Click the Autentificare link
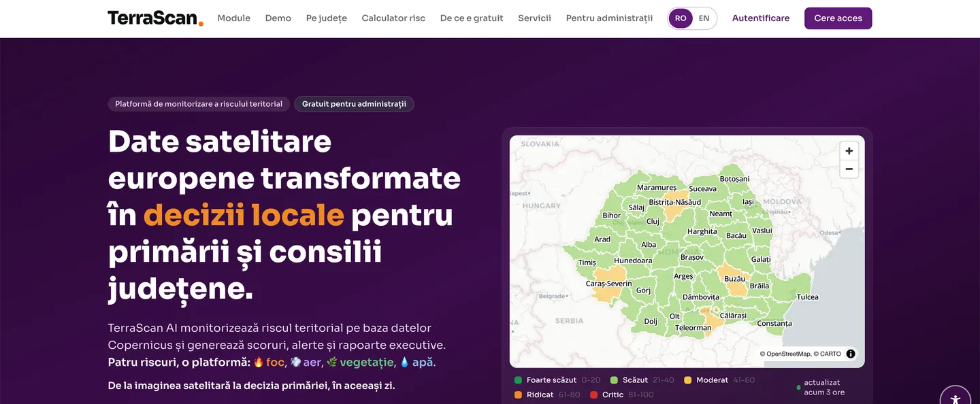The width and height of the screenshot is (980, 404). tap(761, 18)
